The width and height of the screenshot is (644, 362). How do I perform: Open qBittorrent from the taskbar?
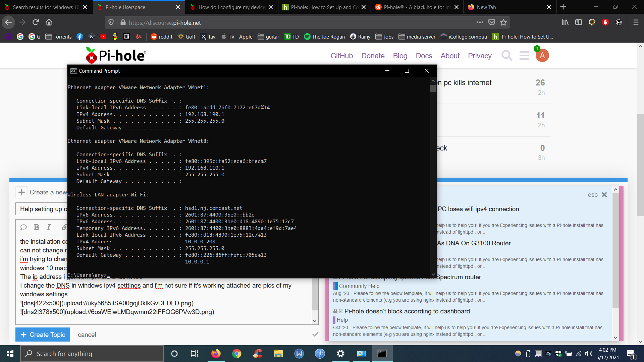(x=320, y=354)
